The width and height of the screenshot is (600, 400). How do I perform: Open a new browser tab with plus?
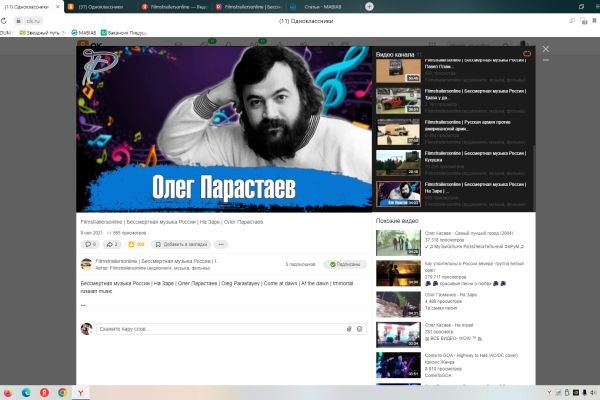[369, 6]
